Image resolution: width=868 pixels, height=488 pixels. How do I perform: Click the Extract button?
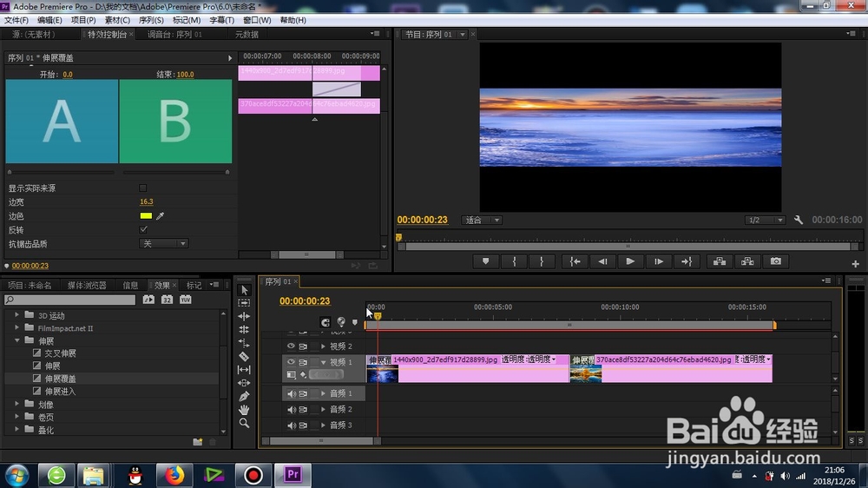[747, 261]
